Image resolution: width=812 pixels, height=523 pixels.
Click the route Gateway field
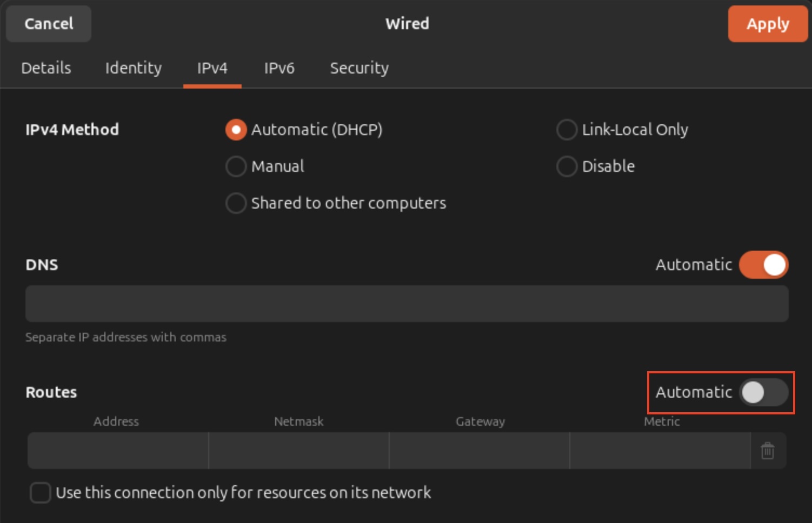[480, 451]
